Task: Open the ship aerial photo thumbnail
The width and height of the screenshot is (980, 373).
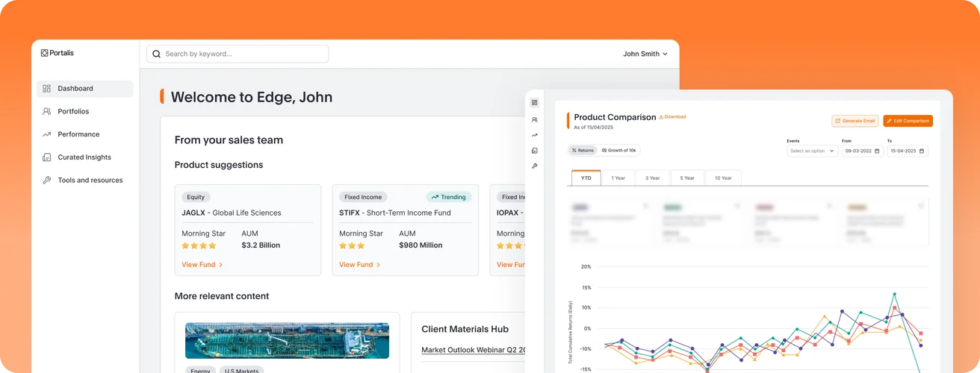Action: [287, 341]
